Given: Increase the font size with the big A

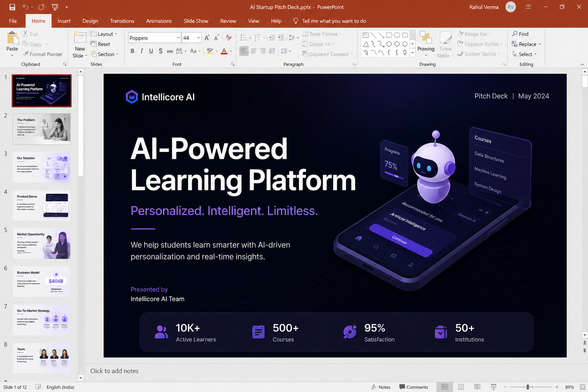Looking at the screenshot, I should (x=207, y=38).
